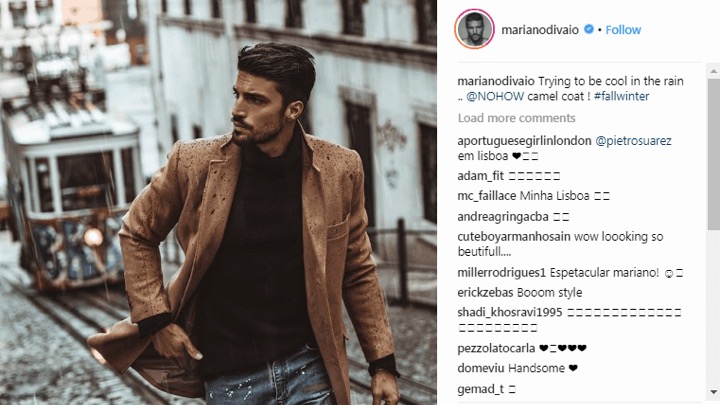Click the comments scrollbar down arrow
This screenshot has width=720, height=405.
click(714, 393)
